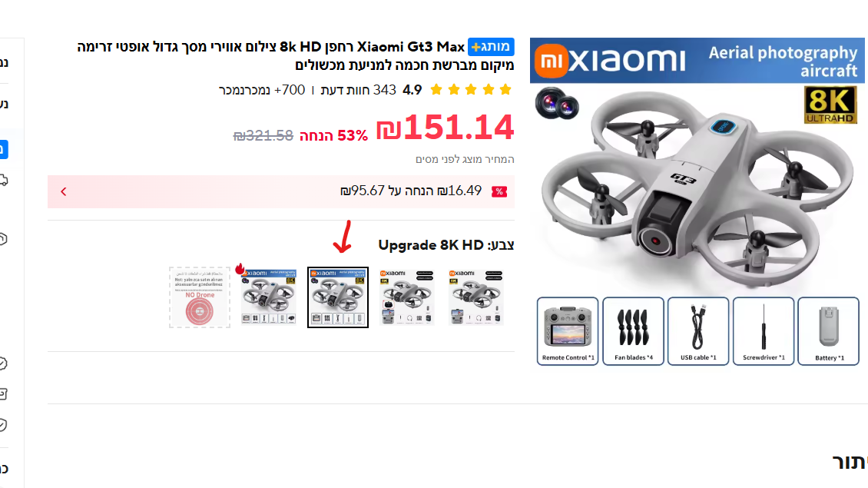Click the 700+ sold count text

pyautogui.click(x=261, y=90)
